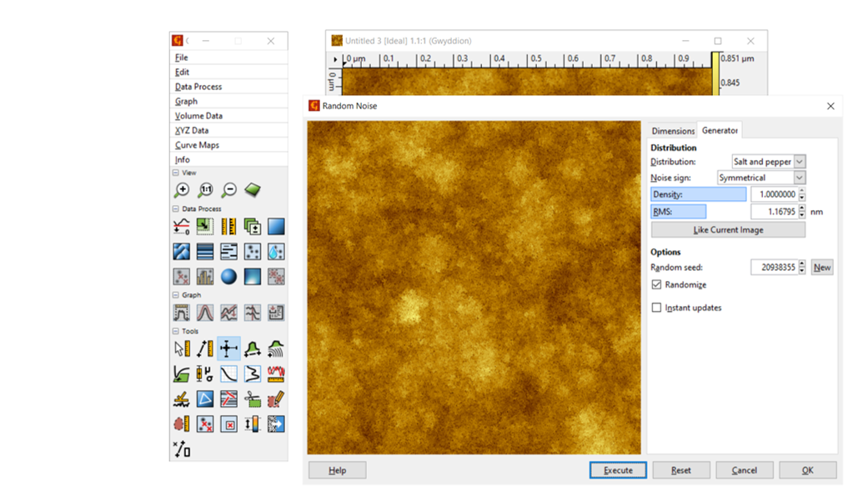This screenshot has width=868, height=501.
Task: Disable the Randomize checkbox
Action: pos(657,285)
